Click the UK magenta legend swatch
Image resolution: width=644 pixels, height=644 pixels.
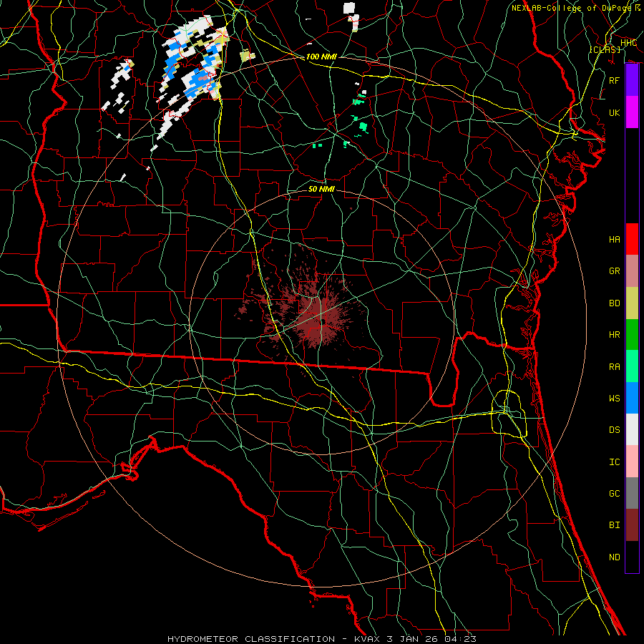pyautogui.click(x=632, y=112)
